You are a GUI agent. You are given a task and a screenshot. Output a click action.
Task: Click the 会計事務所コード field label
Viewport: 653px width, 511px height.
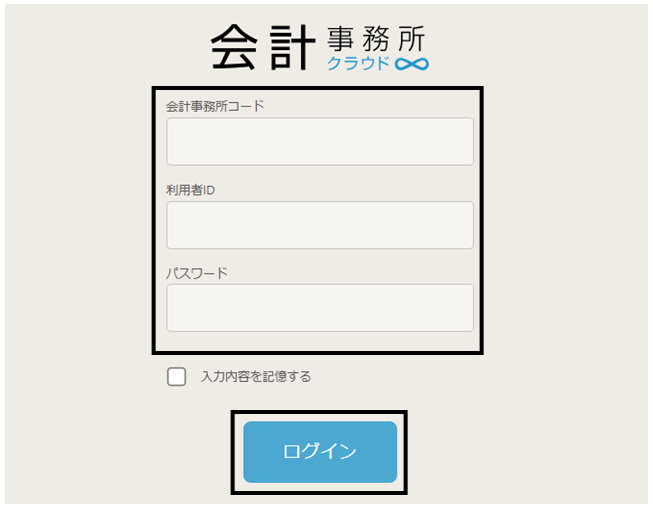[x=215, y=106]
